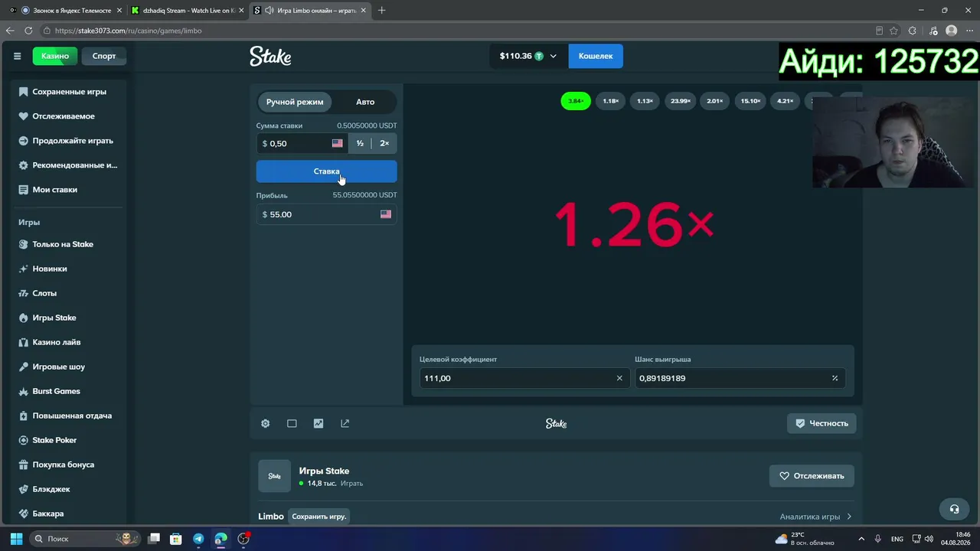The height and width of the screenshot is (551, 980).
Task: Open the 4.21× past result
Action: pos(786,101)
